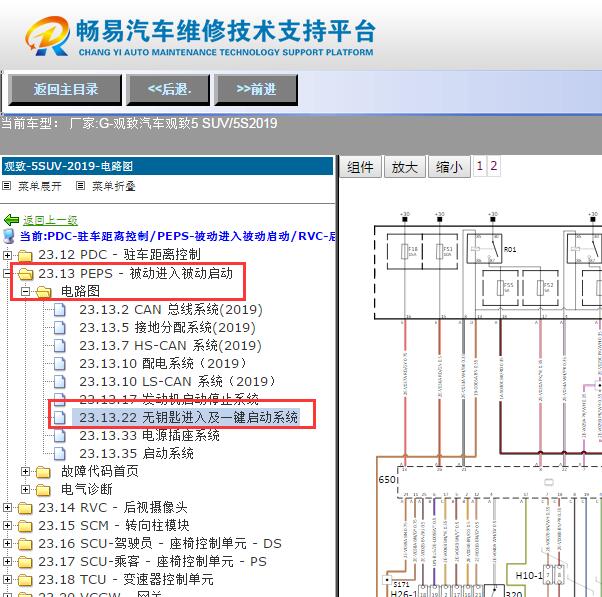Zoom out with the 缩小 button
Image resolution: width=602 pixels, height=597 pixels.
pyautogui.click(x=449, y=167)
